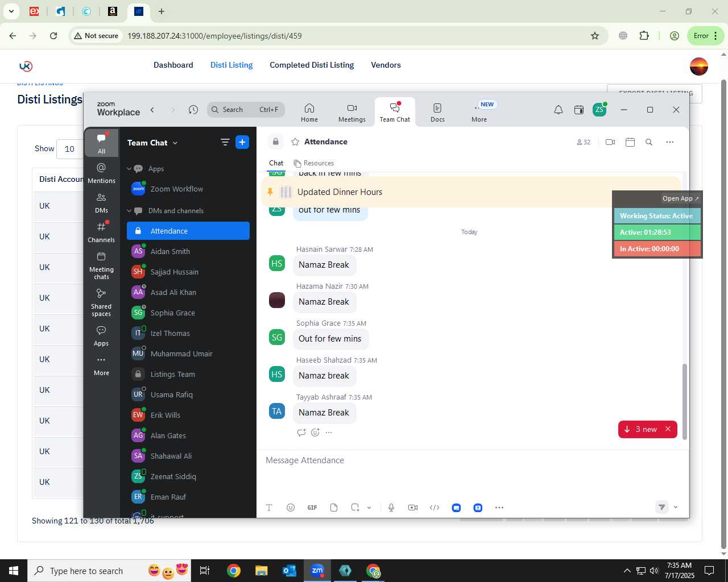Open GIF picker in composer

tap(312, 508)
